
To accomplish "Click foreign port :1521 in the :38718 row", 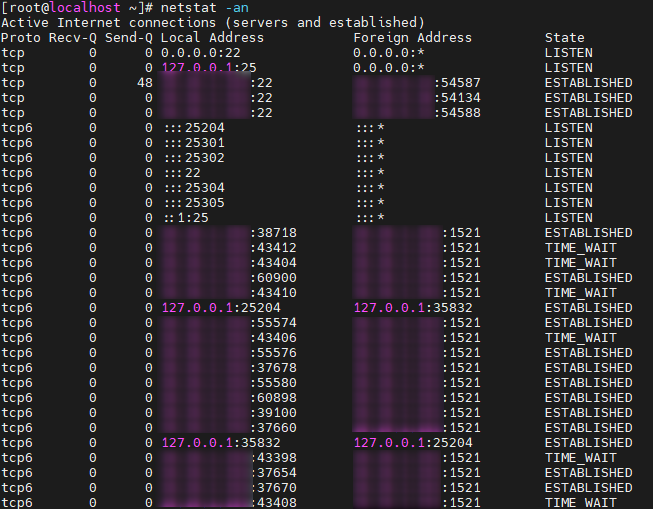I will (x=461, y=233).
